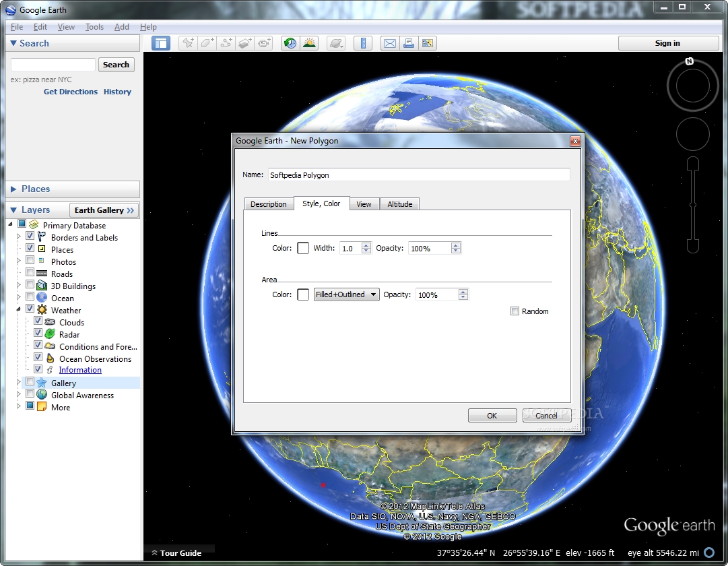Enable the Ocean layer checkbox

click(x=30, y=296)
